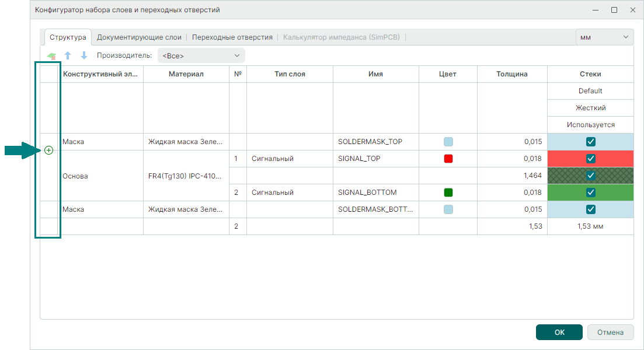644x350 pixels.
Task: Uncheck the SOLDERMASK_TOP stack checkbox
Action: (x=590, y=142)
